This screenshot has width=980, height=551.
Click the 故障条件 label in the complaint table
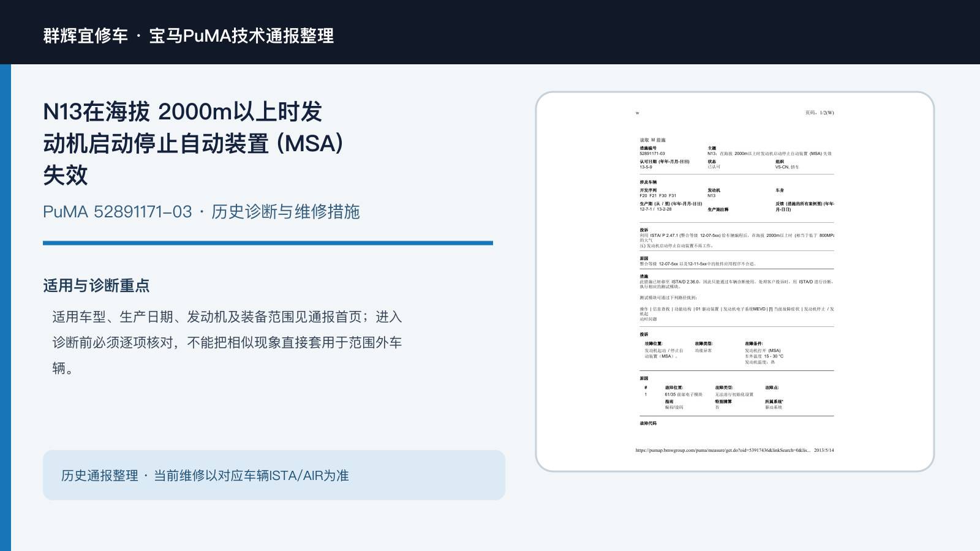pyautogui.click(x=754, y=343)
